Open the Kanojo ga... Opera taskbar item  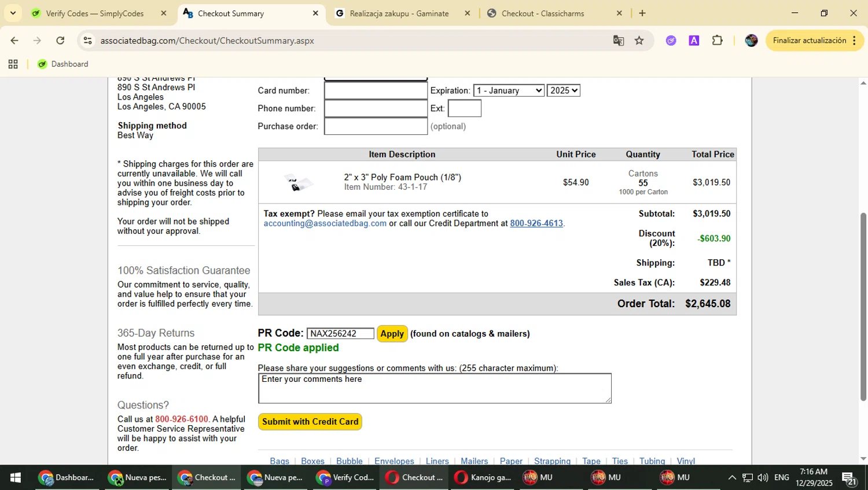pos(483,477)
